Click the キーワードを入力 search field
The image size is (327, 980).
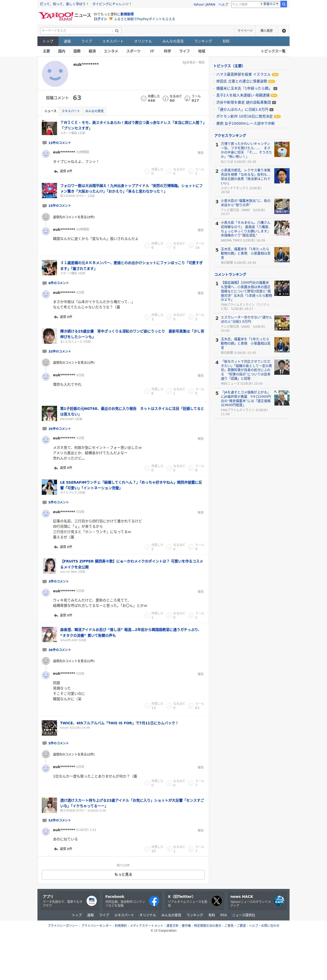(x=76, y=31)
